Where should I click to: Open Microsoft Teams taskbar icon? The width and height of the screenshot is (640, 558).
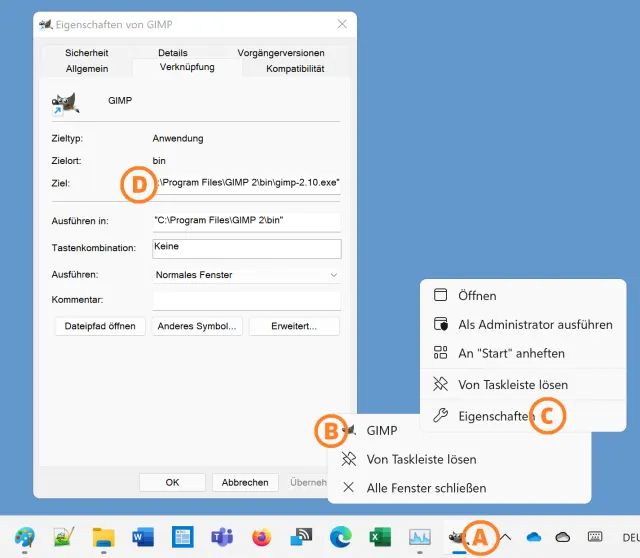click(x=222, y=538)
